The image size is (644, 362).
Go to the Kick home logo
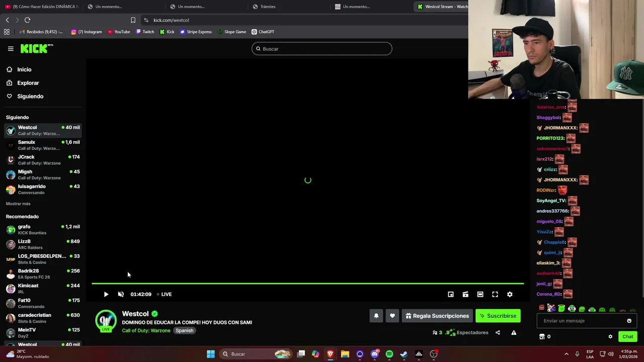36,48
